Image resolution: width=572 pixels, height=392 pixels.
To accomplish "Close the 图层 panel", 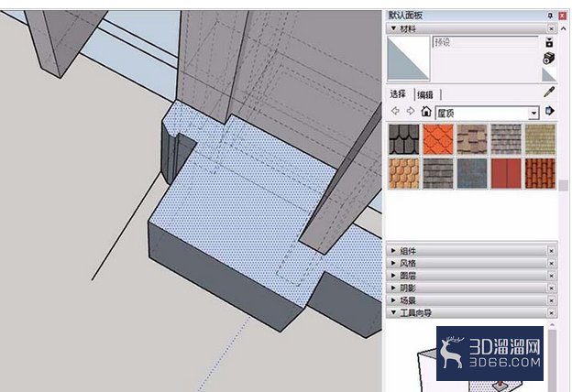I will pos(551,276).
